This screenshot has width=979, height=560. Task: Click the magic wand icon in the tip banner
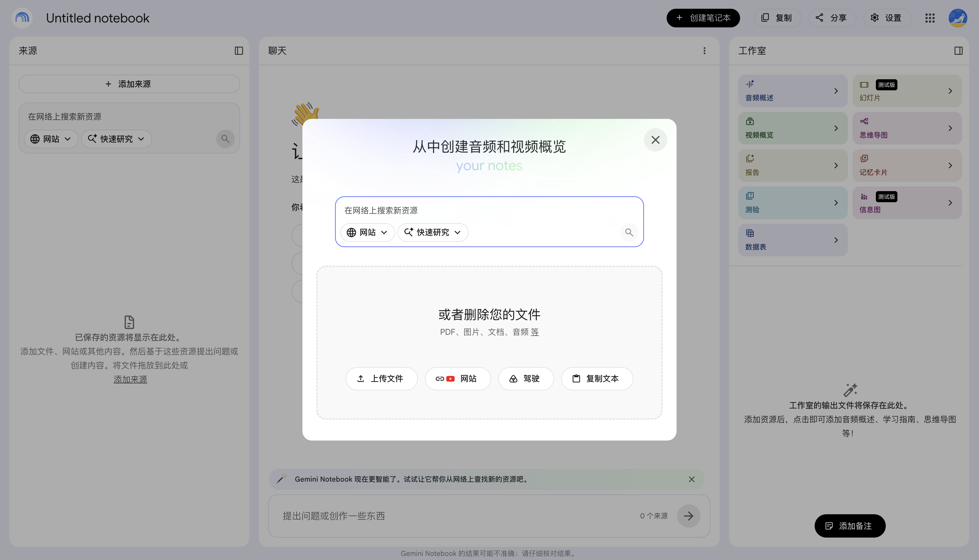click(282, 478)
